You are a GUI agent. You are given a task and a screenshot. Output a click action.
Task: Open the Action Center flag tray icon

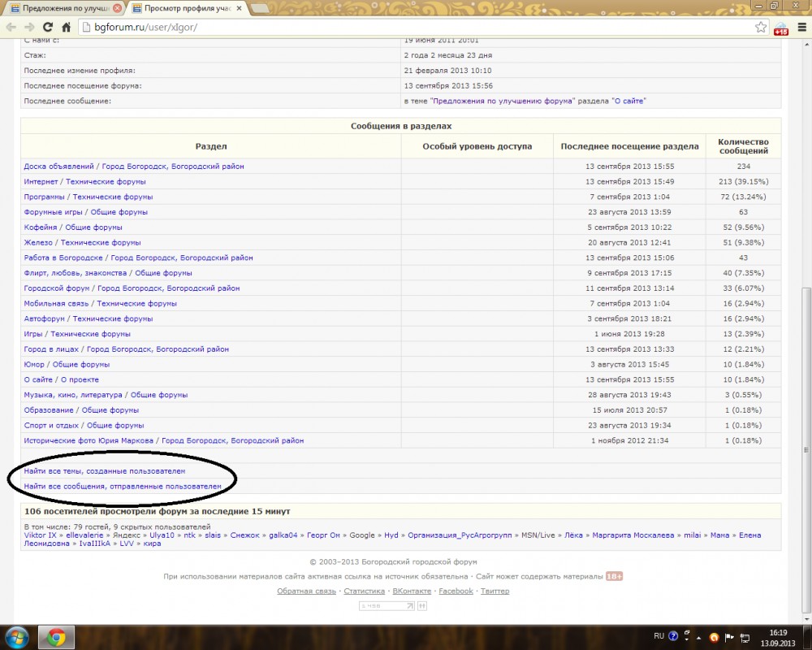coord(730,637)
